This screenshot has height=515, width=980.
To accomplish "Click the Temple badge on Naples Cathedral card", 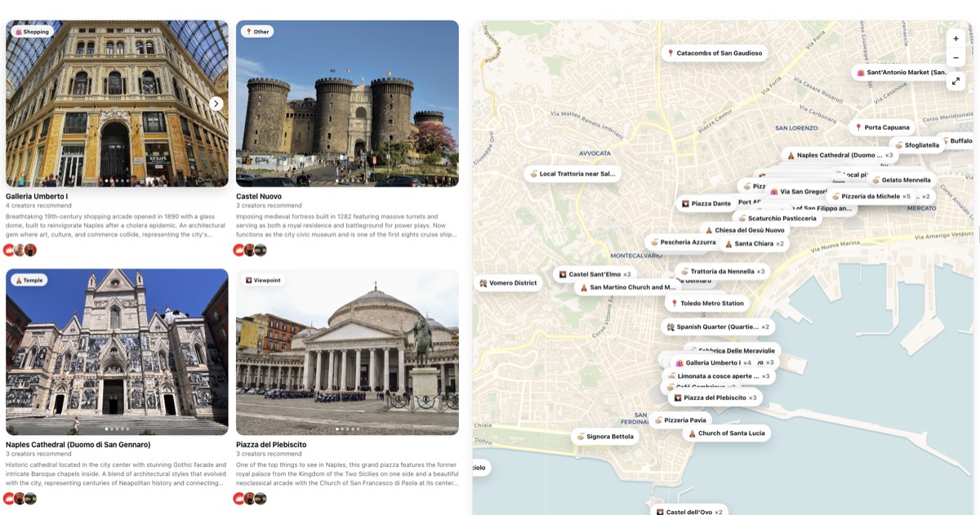I will [x=29, y=280].
